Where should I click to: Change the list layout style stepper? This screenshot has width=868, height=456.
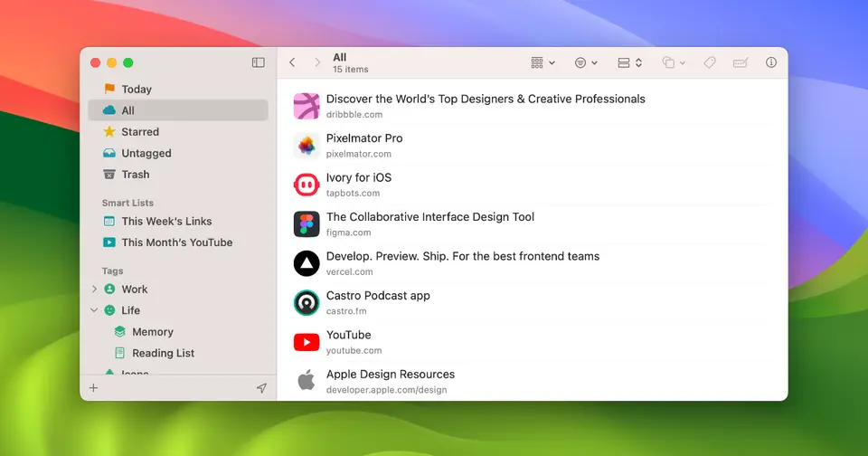[x=629, y=62]
